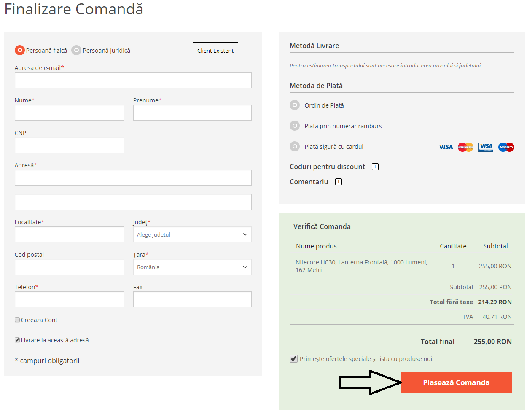The width and height of the screenshot is (532, 420).
Task: Click the Client Existent button
Action: (x=215, y=51)
